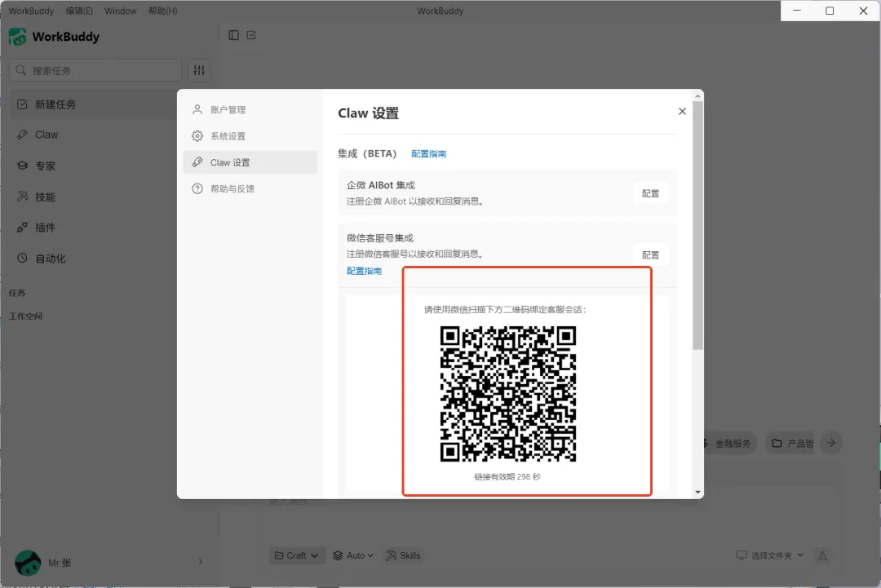Viewport: 881px width, 588px height.
Task: Click the 任务 section label
Action: point(17,293)
